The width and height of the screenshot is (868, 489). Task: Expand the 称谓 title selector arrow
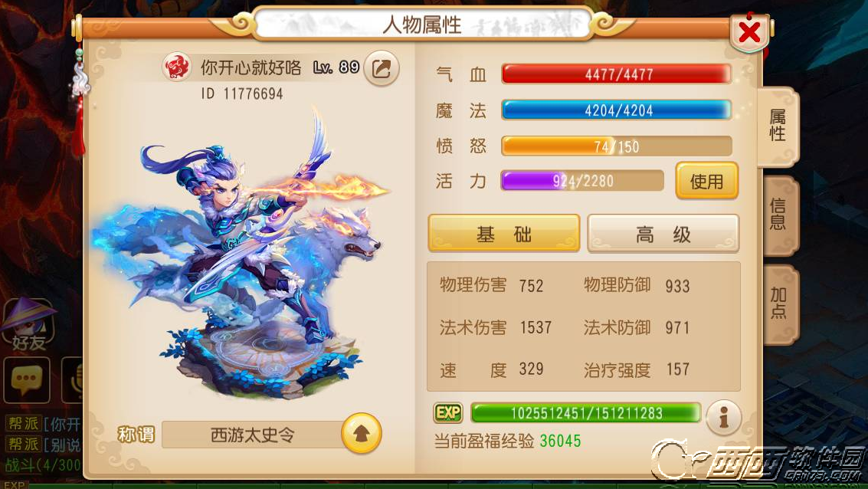(x=362, y=434)
